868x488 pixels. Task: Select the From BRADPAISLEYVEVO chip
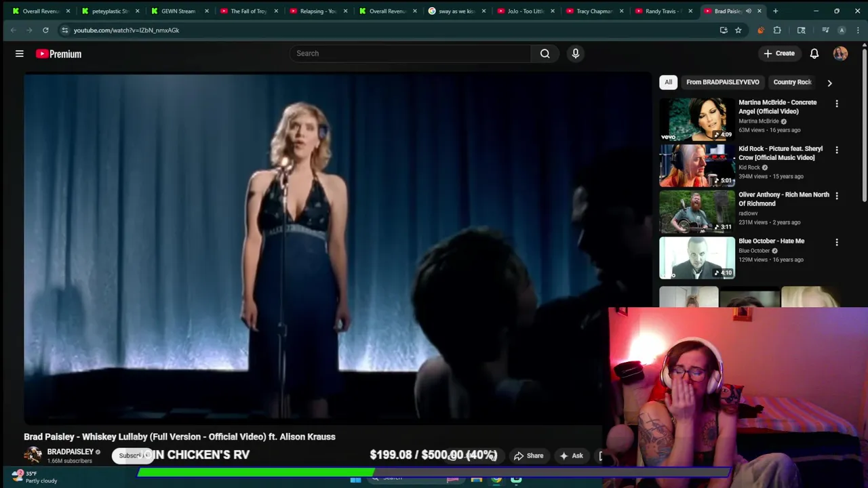pyautogui.click(x=722, y=82)
